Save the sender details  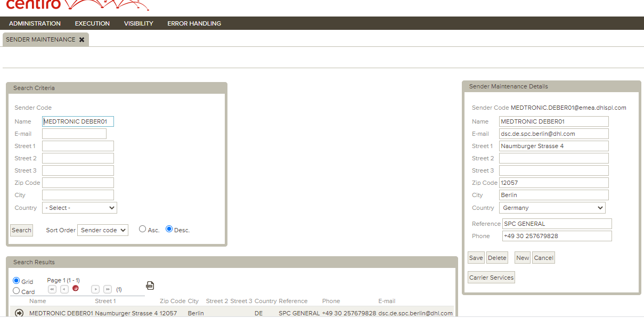point(476,258)
